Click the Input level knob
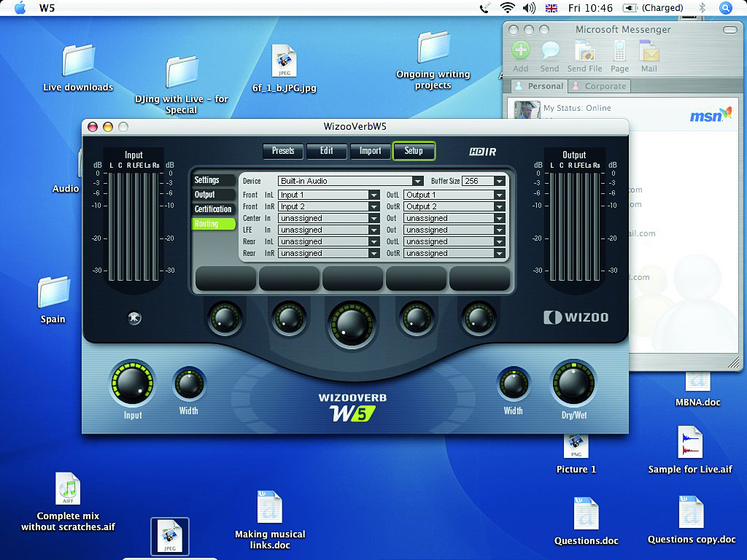Image resolution: width=747 pixels, height=560 pixels. [133, 382]
